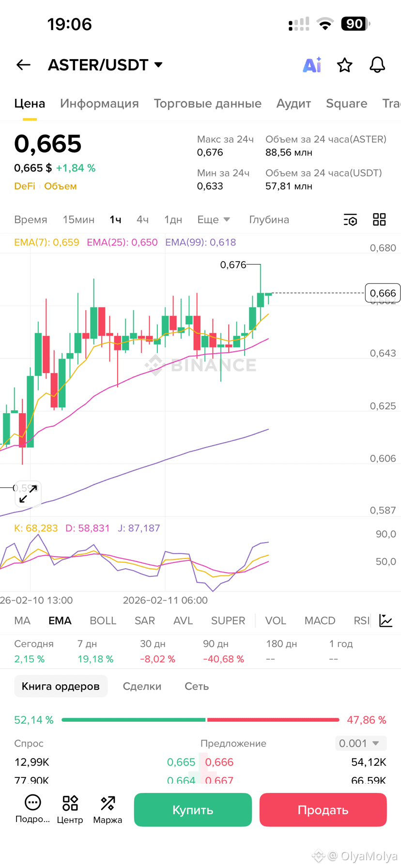Tap 30 дн change −8,02 %
The width and height of the screenshot is (401, 868).
point(157,659)
